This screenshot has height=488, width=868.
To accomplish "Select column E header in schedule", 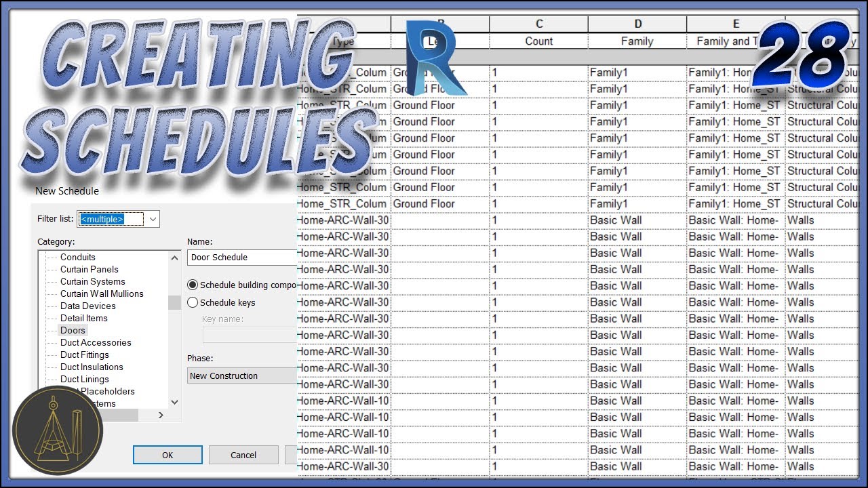I will pos(736,24).
